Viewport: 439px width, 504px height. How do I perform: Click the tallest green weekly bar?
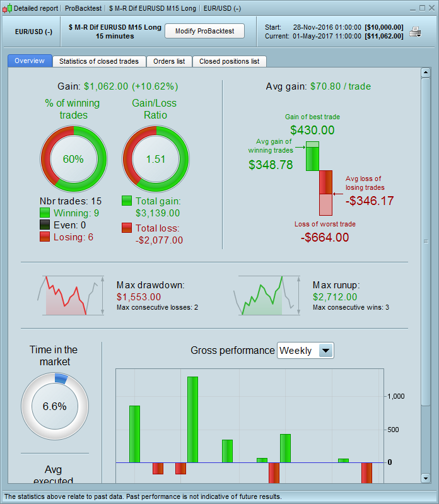192,419
